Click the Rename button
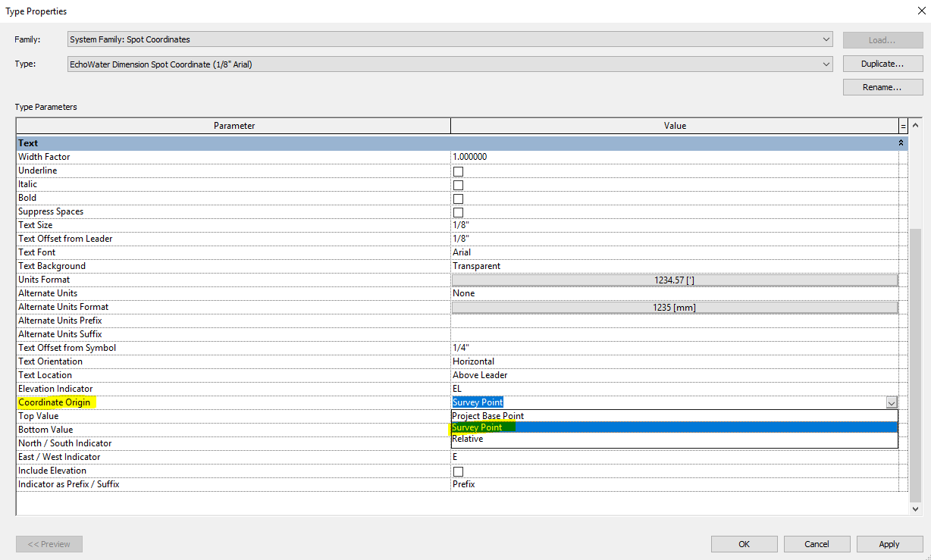The image size is (931, 560). click(882, 86)
